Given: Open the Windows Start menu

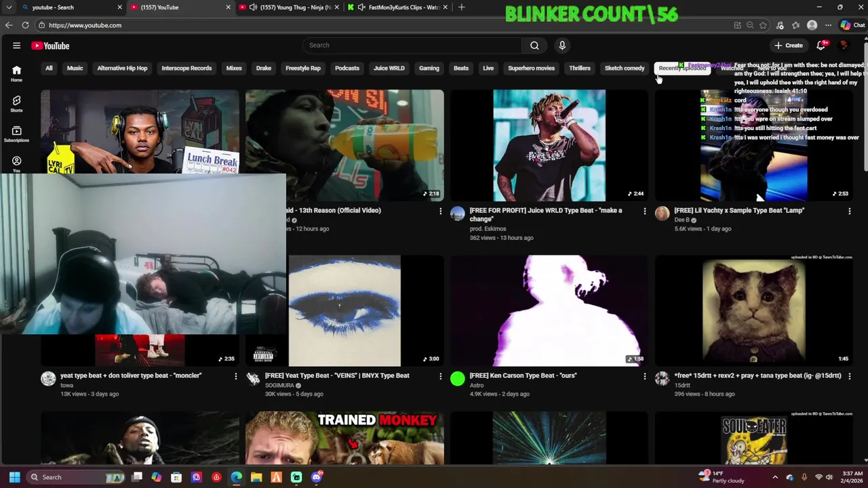Looking at the screenshot, I should 14,477.
